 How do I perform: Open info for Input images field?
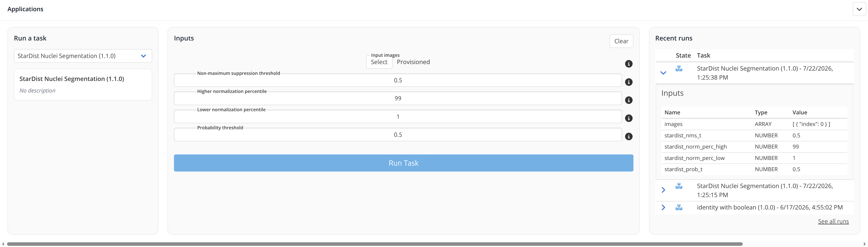[629, 64]
